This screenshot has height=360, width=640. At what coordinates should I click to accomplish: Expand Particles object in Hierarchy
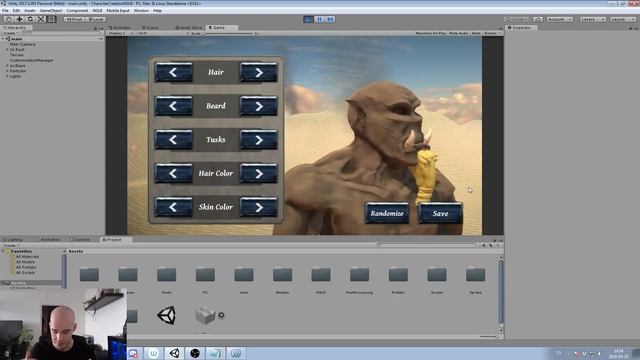[x=7, y=71]
